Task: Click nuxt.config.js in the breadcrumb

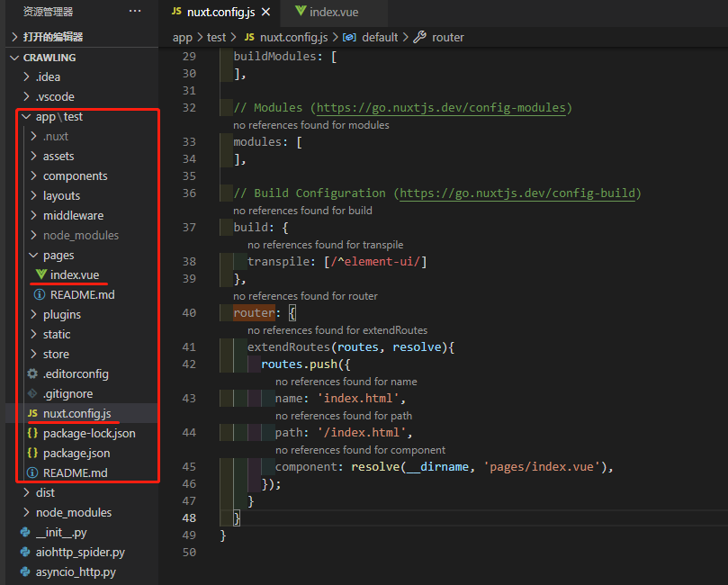Action: click(293, 38)
